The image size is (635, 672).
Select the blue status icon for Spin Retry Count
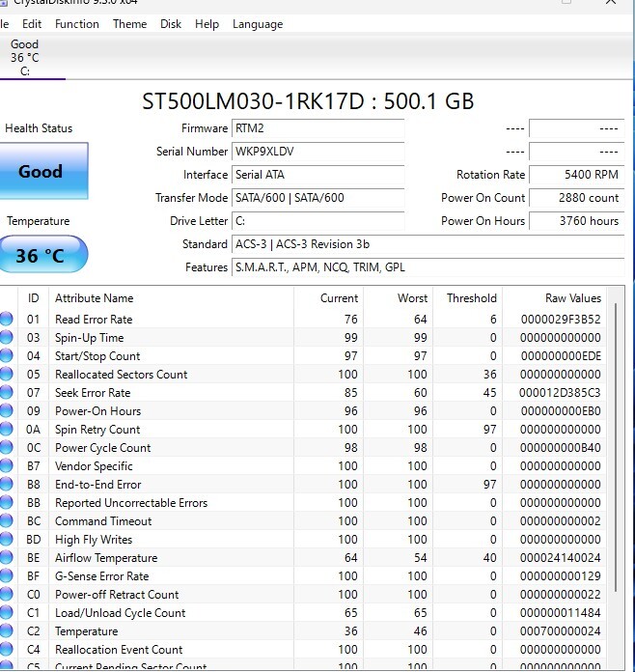pyautogui.click(x=7, y=430)
